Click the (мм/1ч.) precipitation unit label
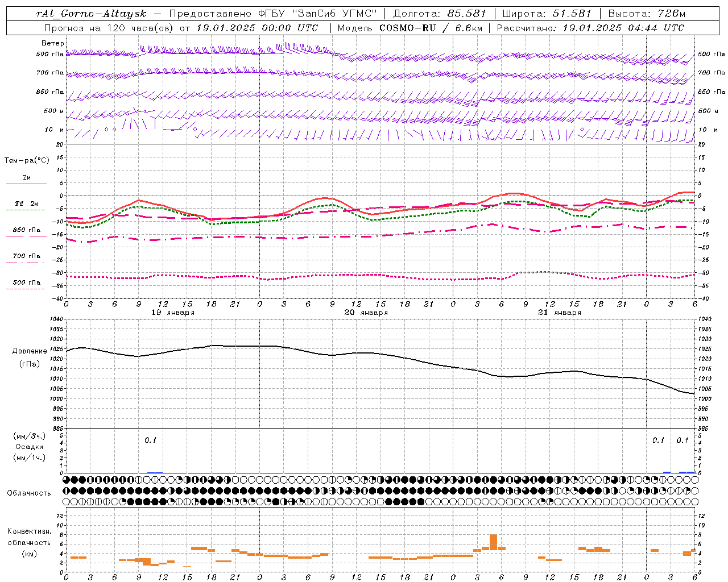This screenshot has width=728, height=582. click(30, 458)
